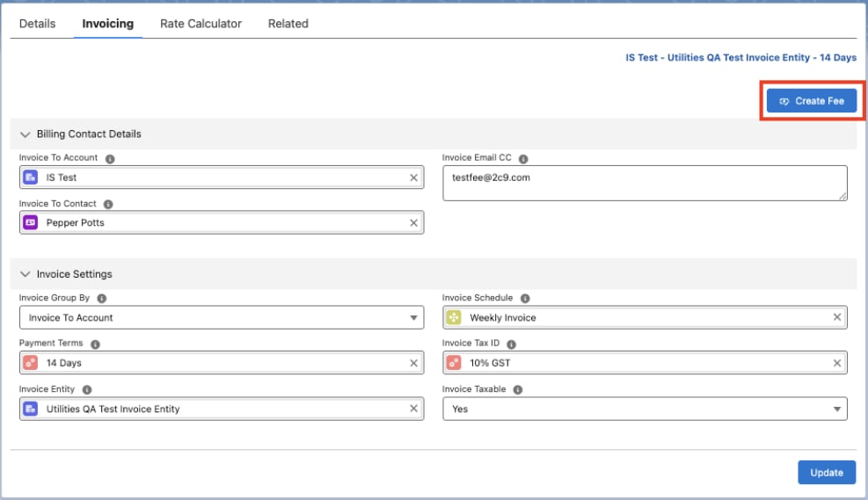Clear the IS Test account selection
The height and width of the screenshot is (500, 868).
click(x=413, y=178)
